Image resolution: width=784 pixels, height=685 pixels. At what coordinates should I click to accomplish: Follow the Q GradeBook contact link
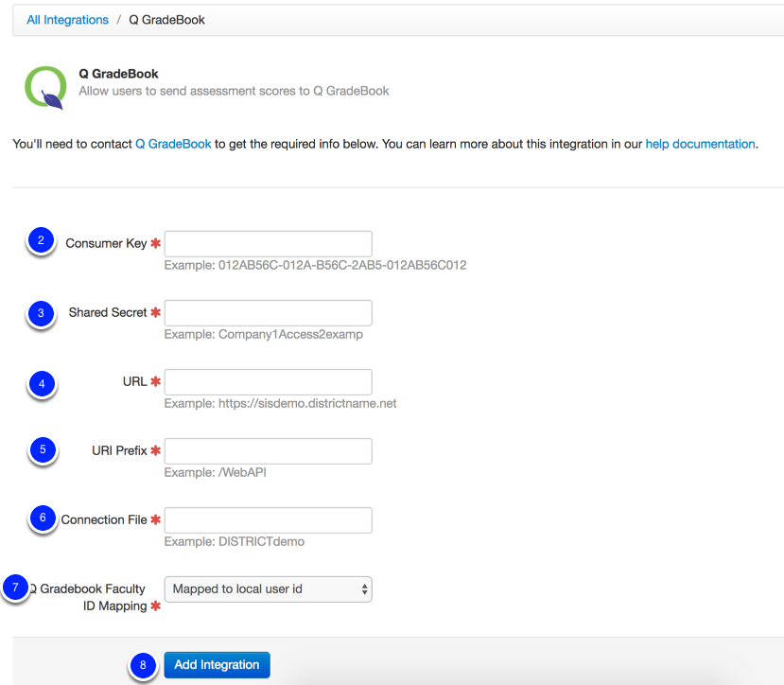[173, 144]
